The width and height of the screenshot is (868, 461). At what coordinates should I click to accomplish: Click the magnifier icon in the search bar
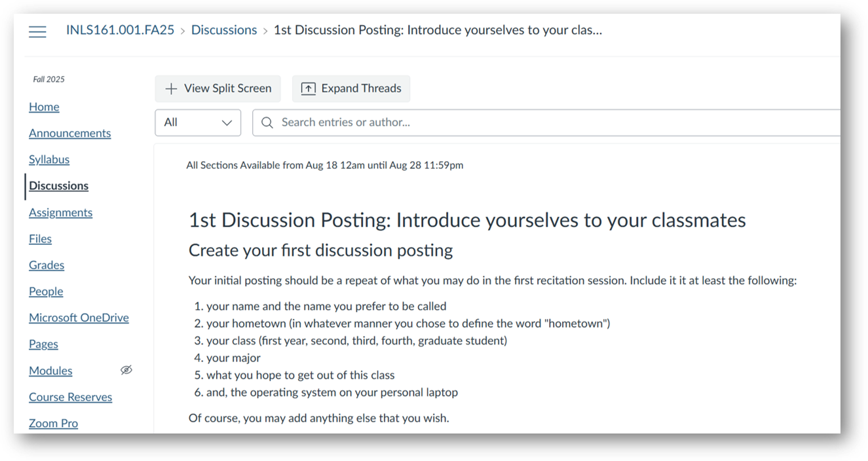(267, 122)
